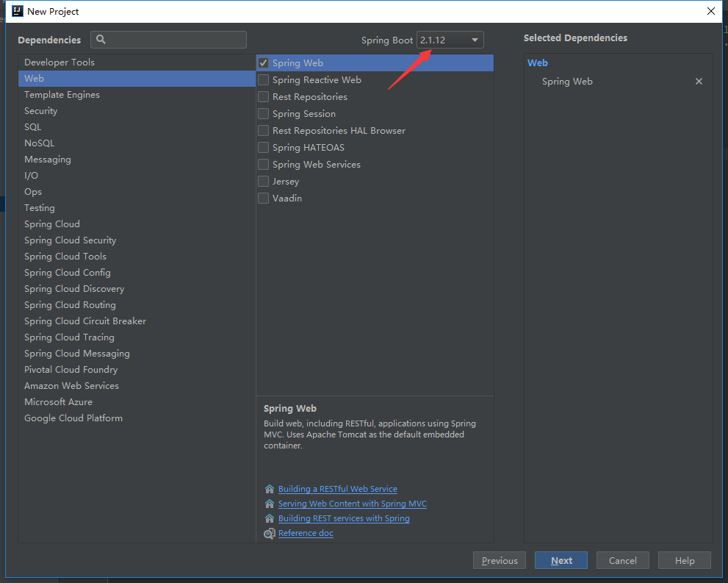Select Microsoft Azure category

coord(137,402)
